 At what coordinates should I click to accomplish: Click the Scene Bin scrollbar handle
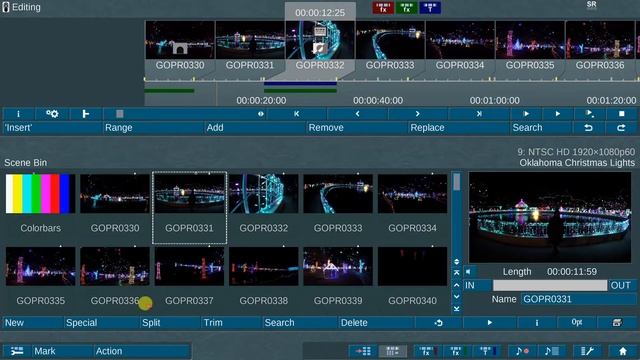click(x=456, y=182)
